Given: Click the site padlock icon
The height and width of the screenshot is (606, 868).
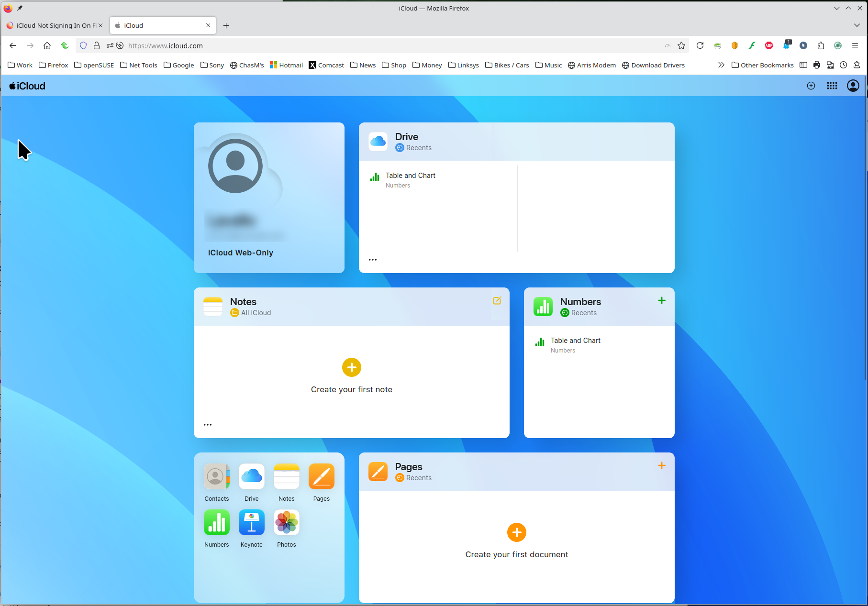Looking at the screenshot, I should click(97, 45).
